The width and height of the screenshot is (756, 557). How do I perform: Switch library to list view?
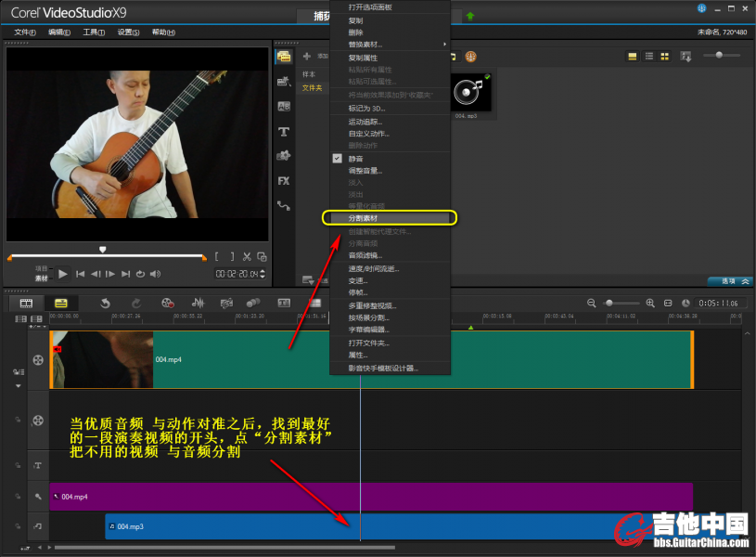649,57
